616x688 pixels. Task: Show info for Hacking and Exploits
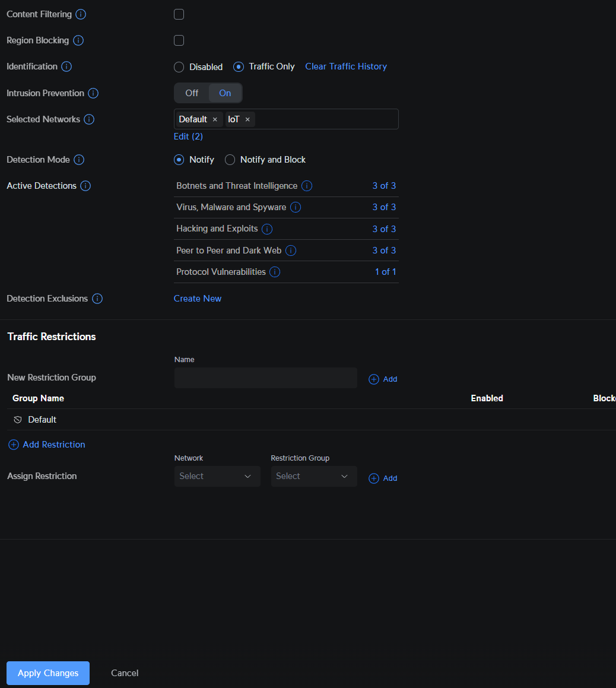267,229
